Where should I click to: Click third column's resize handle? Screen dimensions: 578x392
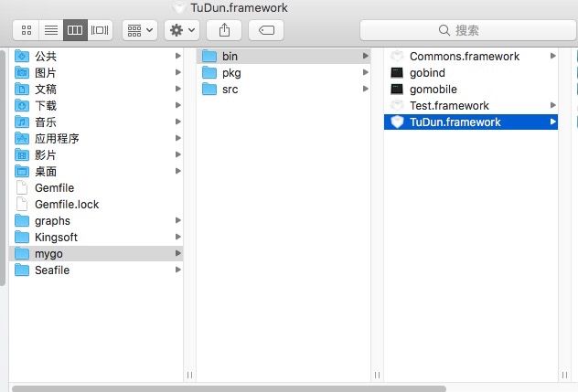pyautogui.click(x=564, y=375)
